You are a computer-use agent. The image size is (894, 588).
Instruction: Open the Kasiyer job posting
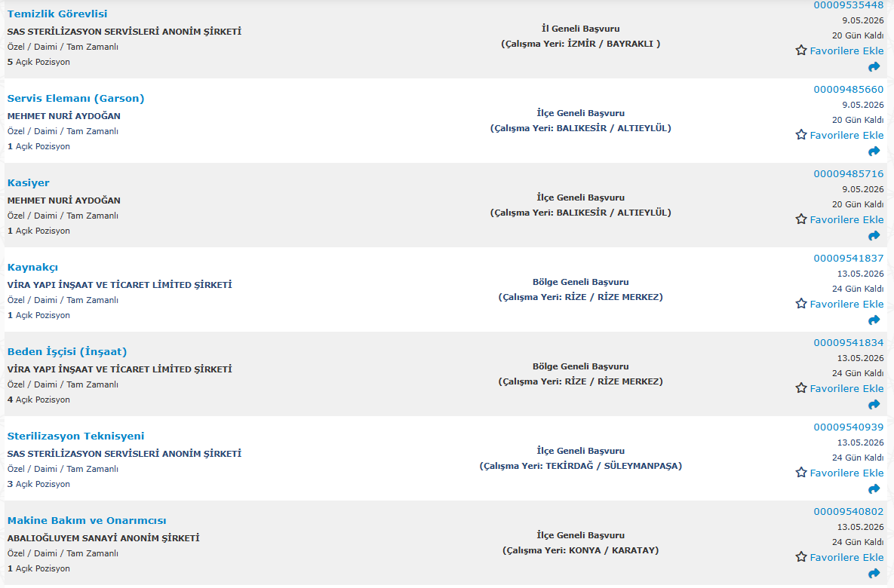(x=29, y=183)
